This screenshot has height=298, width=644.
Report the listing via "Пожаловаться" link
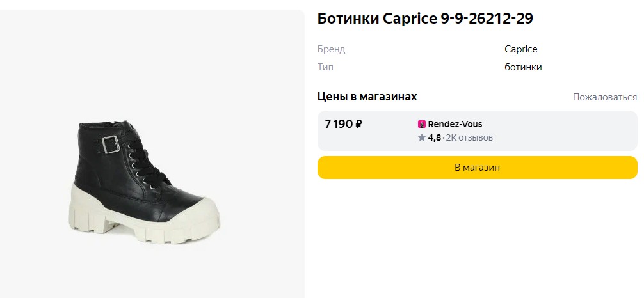click(x=604, y=97)
